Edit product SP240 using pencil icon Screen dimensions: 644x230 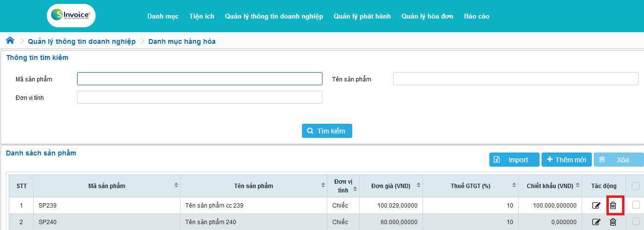click(x=596, y=222)
